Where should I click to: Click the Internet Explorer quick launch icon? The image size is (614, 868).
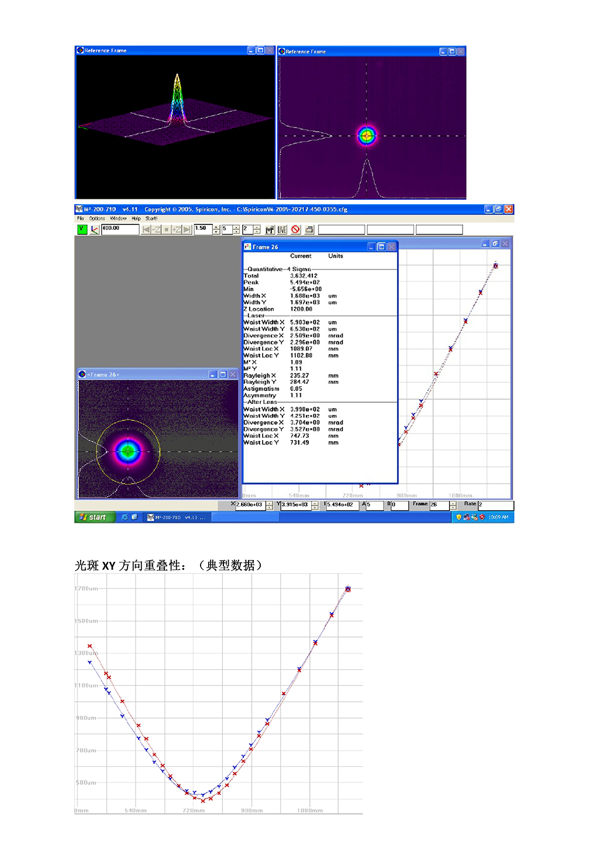(x=125, y=517)
